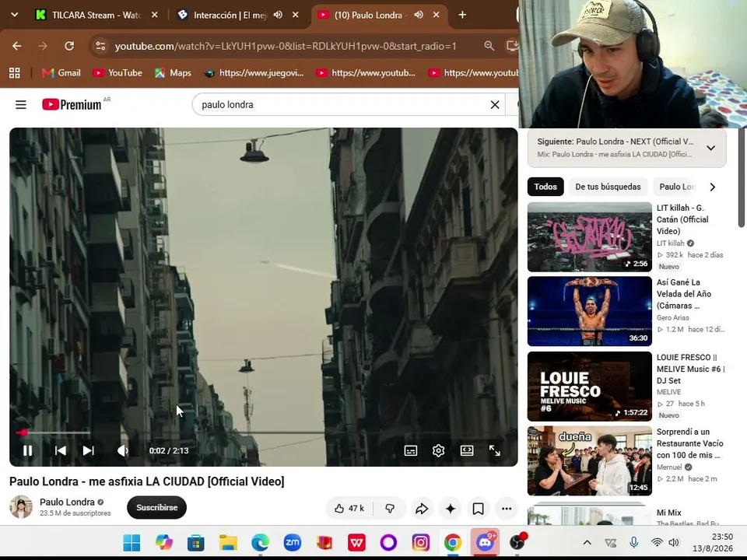Viewport: 747px width, 560px height.
Task: Open Copilot from the taskbar
Action: [x=164, y=542]
